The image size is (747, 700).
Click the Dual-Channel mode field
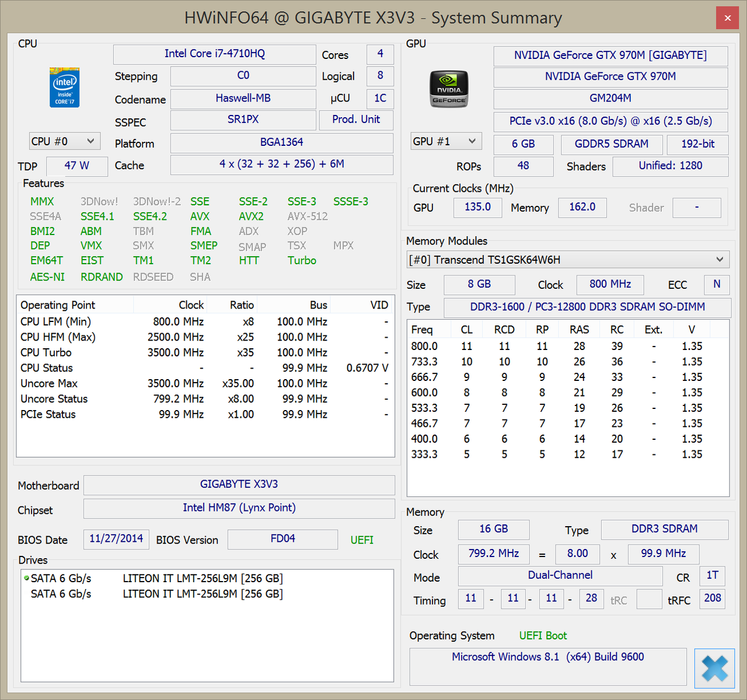tap(560, 576)
